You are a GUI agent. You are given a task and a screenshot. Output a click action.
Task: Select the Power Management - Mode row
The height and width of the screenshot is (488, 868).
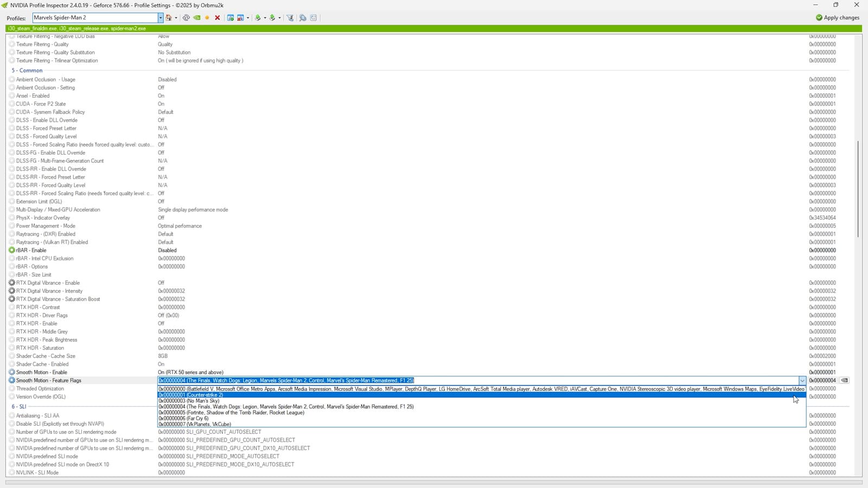(429, 226)
